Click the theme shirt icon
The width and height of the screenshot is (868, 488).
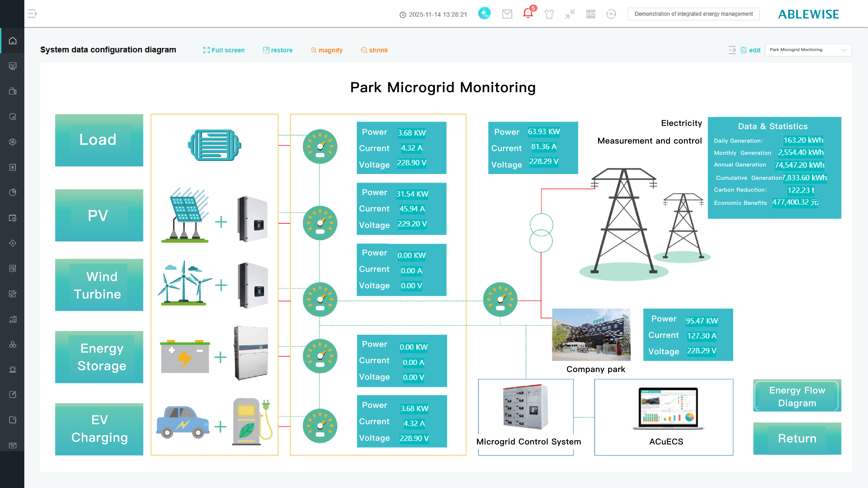point(549,14)
